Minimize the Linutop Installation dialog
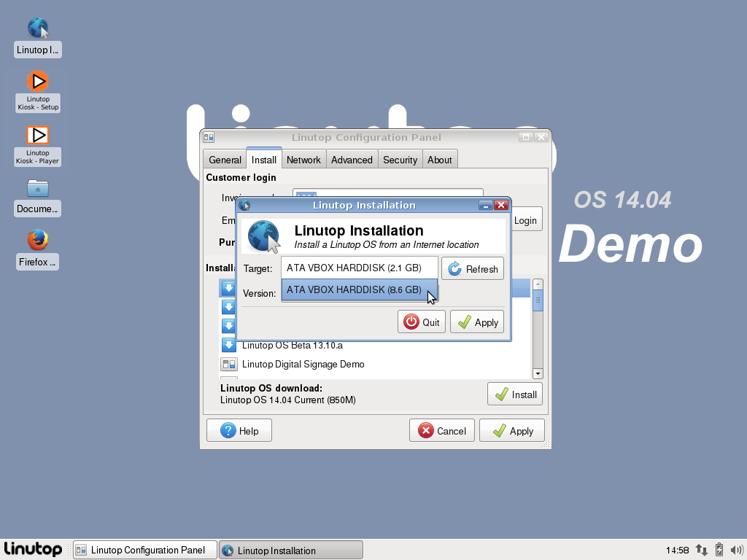The height and width of the screenshot is (560, 747). point(485,205)
